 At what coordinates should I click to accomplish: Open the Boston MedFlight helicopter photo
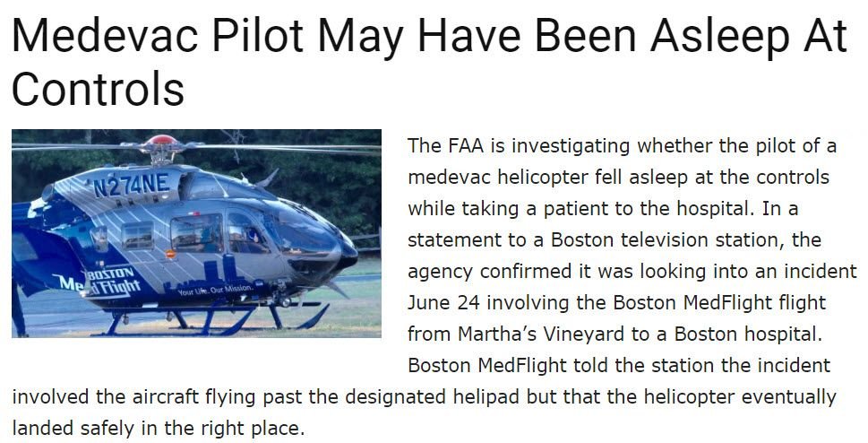196,233
